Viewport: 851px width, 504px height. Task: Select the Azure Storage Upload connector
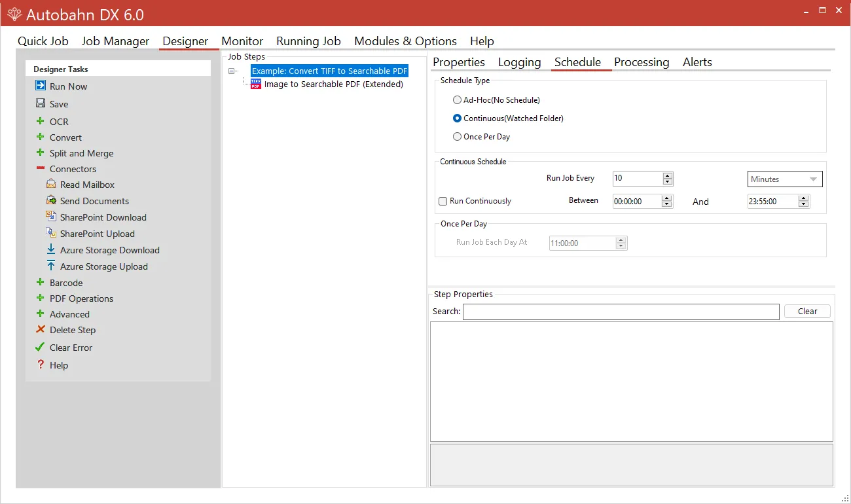[103, 266]
